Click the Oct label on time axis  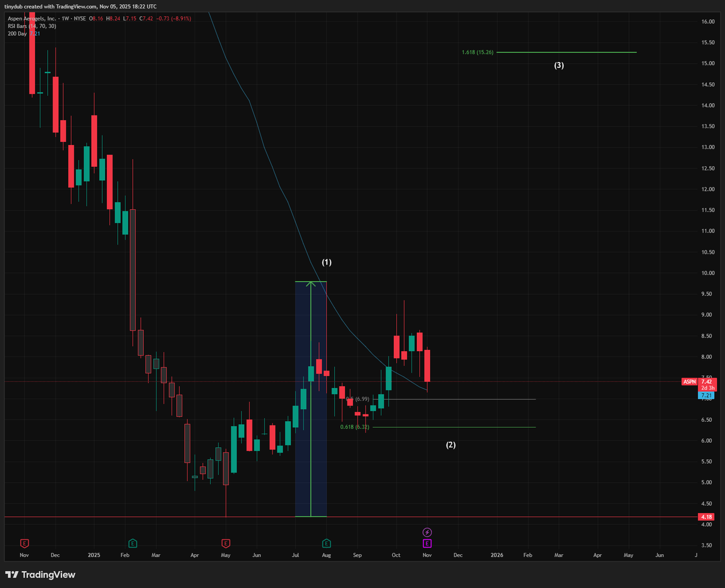tap(396, 554)
